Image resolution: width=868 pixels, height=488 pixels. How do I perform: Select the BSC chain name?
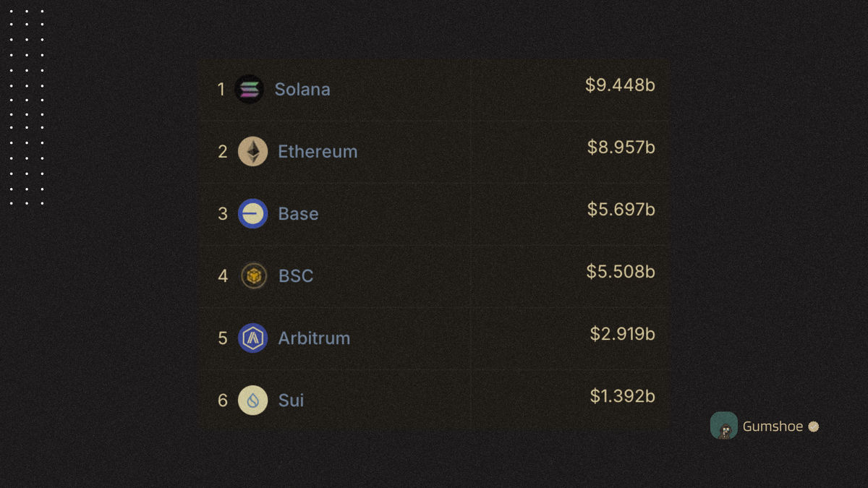click(296, 276)
